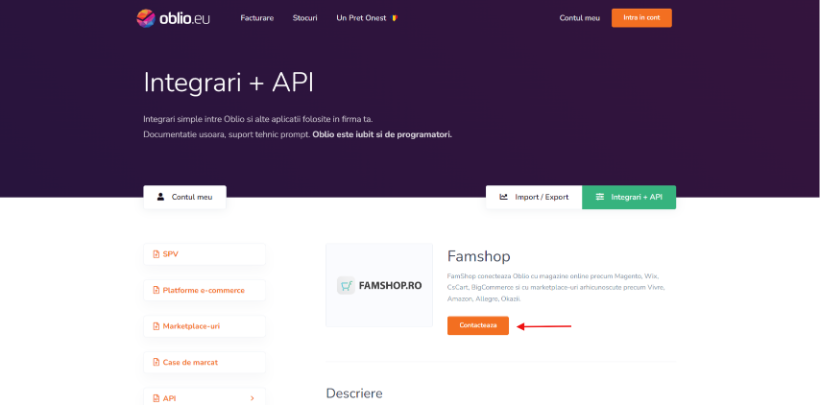
Task: Click the text 'Oblio este iubit si de programatori.'
Action: pyautogui.click(x=382, y=134)
